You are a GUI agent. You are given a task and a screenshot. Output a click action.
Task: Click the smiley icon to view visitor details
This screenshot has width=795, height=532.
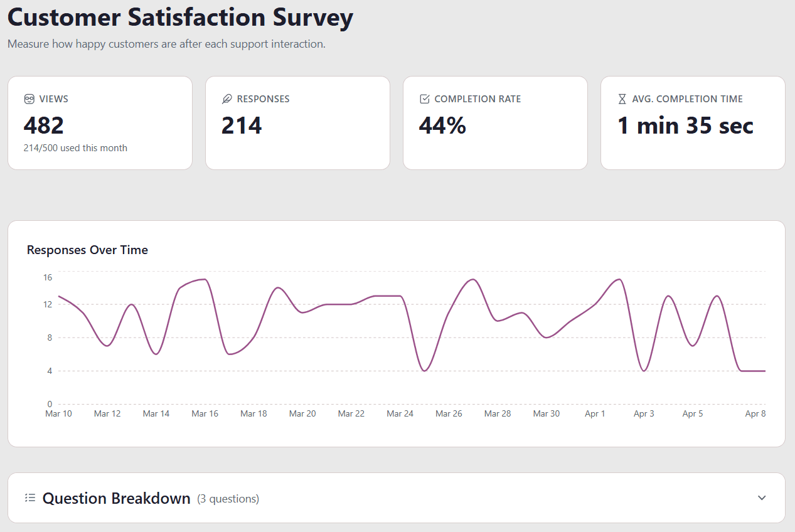[x=29, y=98]
